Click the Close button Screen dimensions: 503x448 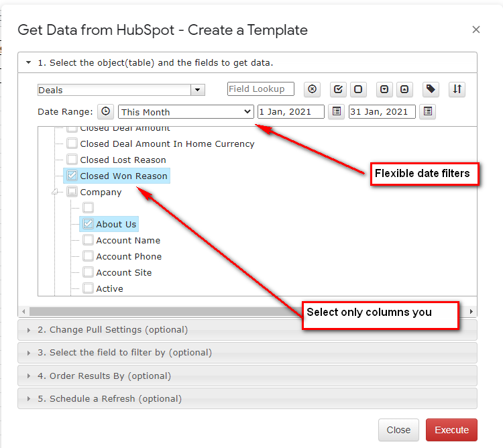[398, 430]
